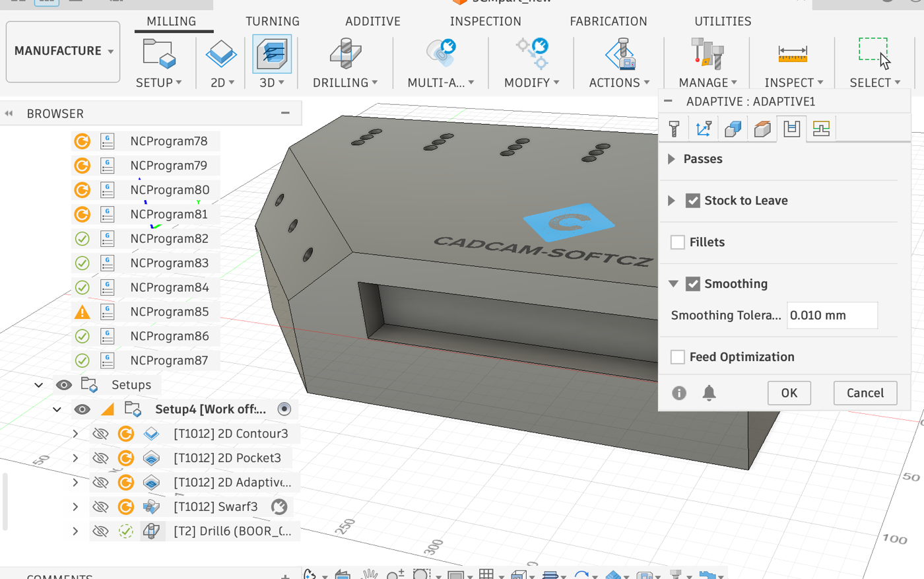Open the Passes tab in Adaptive dialog

click(x=791, y=129)
